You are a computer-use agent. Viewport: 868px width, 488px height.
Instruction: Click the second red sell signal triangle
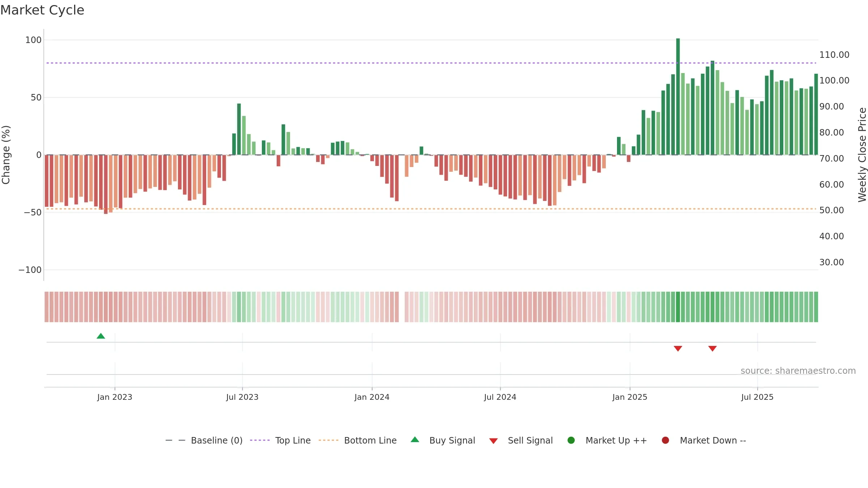point(712,348)
